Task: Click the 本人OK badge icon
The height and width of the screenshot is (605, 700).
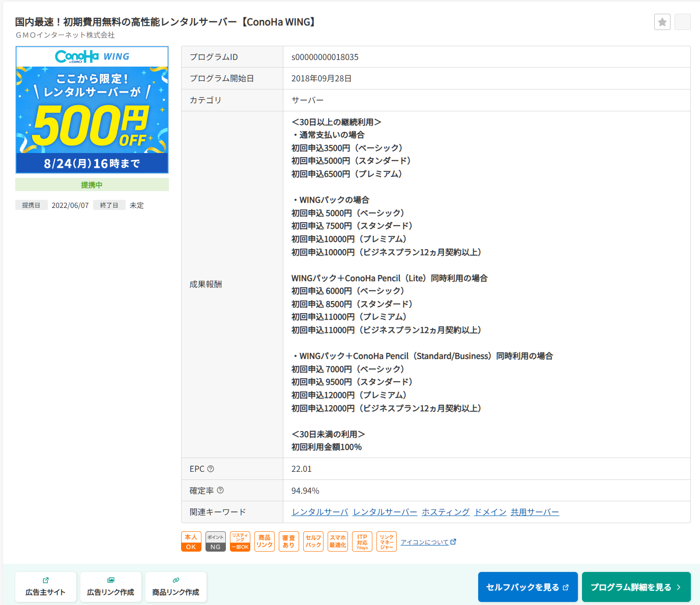Action: pos(191,541)
